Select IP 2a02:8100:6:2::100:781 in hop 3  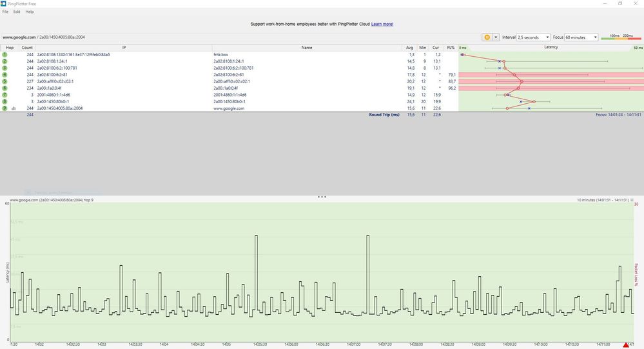pyautogui.click(x=57, y=68)
